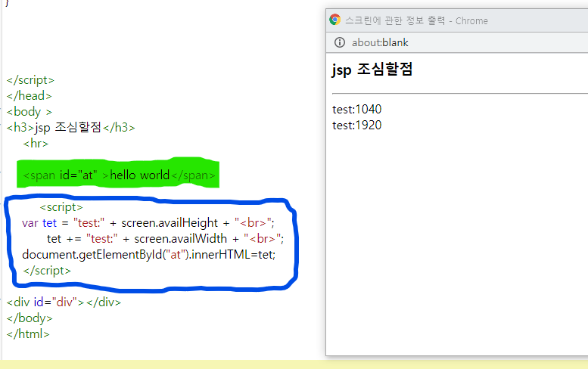Click the 'tet +=' availWidth code line

pyautogui.click(x=166, y=239)
